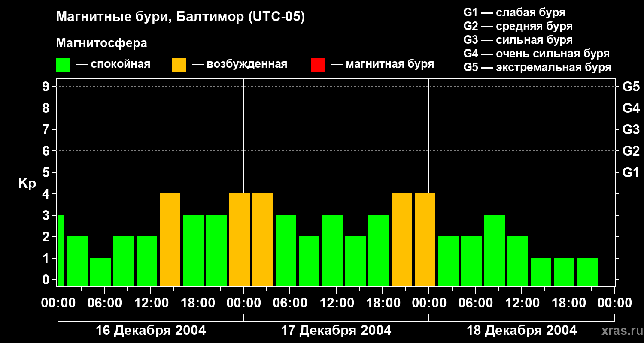Click the red 'магнитная буря' legend swatch
The width and height of the screenshot is (644, 343).
(318, 65)
